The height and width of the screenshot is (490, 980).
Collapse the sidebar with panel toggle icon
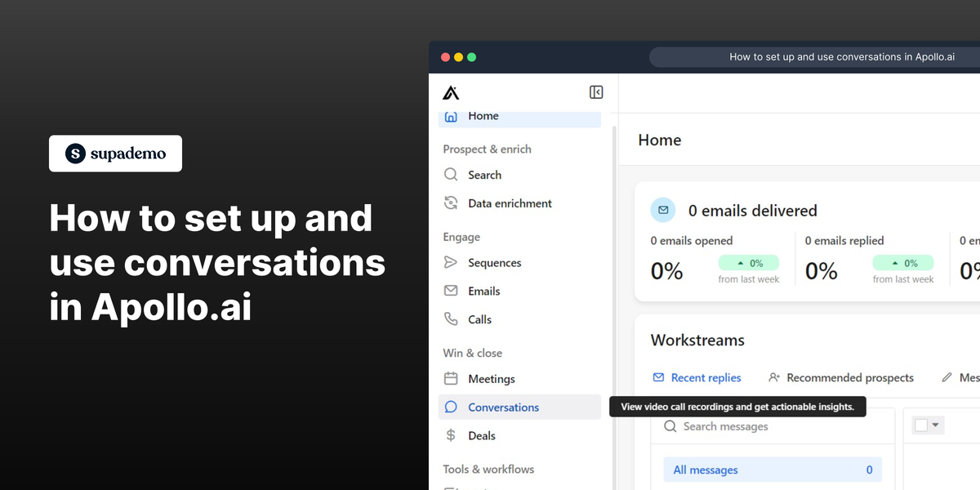(596, 92)
